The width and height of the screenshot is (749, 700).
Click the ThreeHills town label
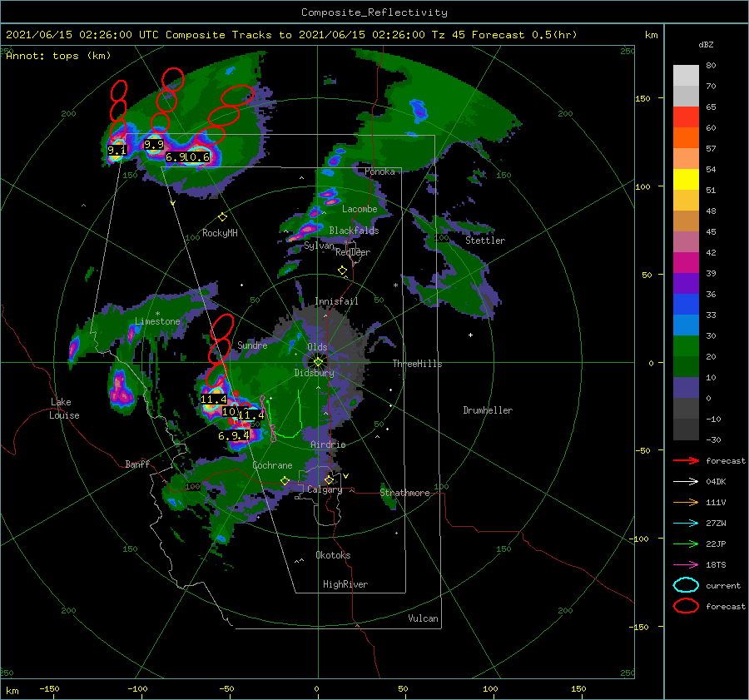pyautogui.click(x=417, y=364)
